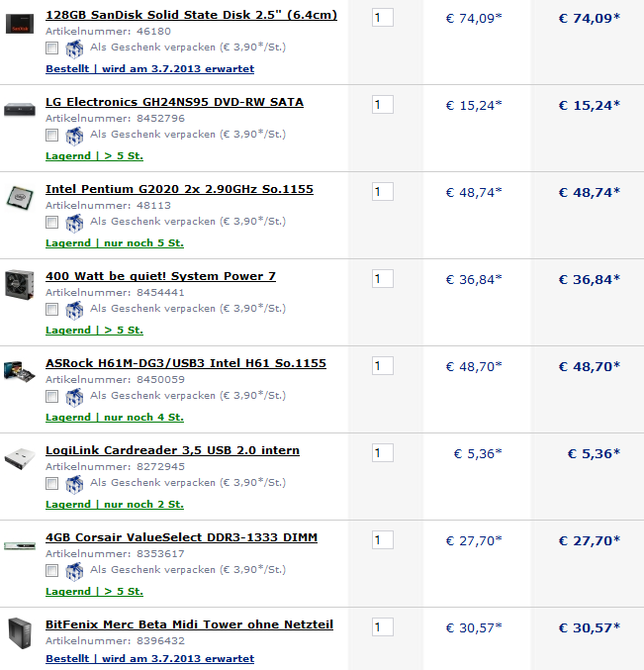Viewport: 644px width, 670px height.
Task: Click the LG DVD-RW drive product image
Action: pyautogui.click(x=19, y=110)
